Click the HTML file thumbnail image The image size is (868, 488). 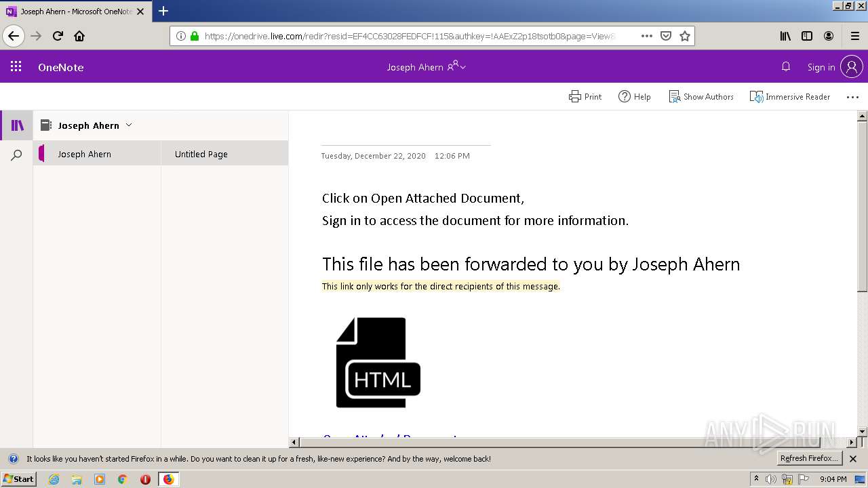(378, 363)
